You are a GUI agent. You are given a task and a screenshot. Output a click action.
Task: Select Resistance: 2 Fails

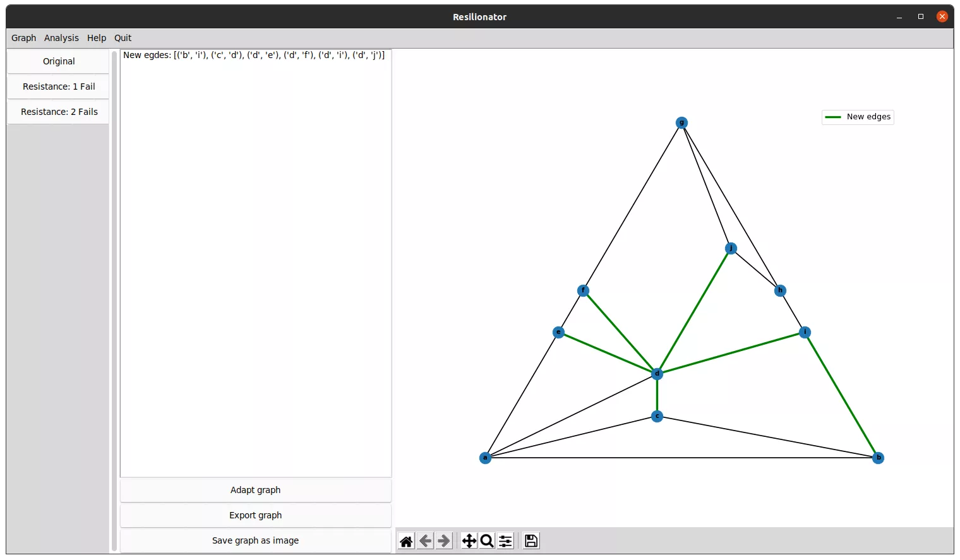[x=59, y=112]
